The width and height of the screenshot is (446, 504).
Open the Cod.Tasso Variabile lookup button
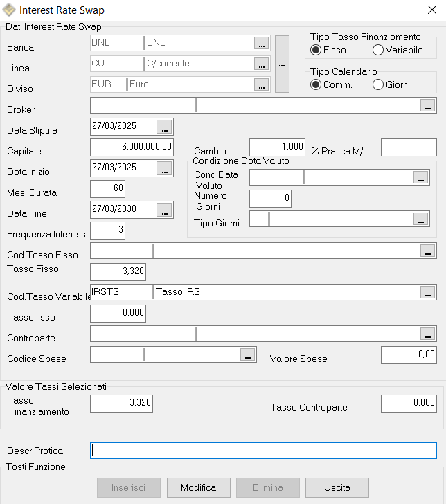(428, 292)
